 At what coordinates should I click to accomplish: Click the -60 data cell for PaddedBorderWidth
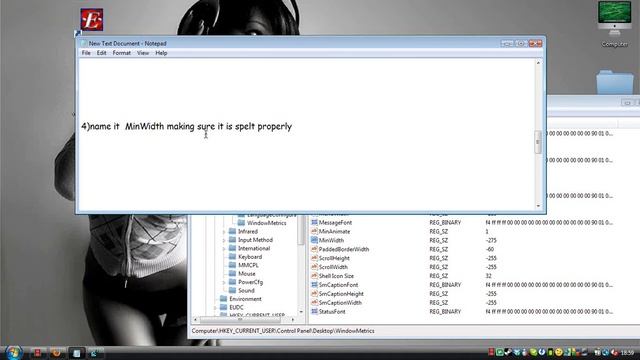490,249
